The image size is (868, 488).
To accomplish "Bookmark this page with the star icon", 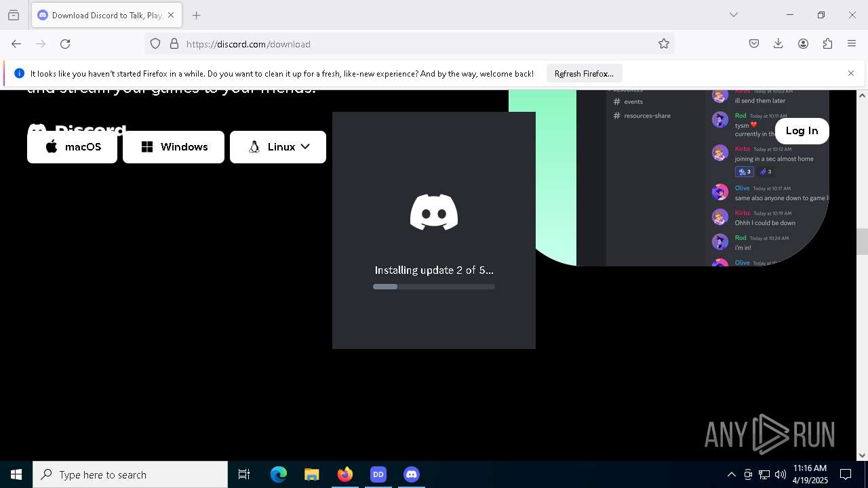I will point(664,44).
